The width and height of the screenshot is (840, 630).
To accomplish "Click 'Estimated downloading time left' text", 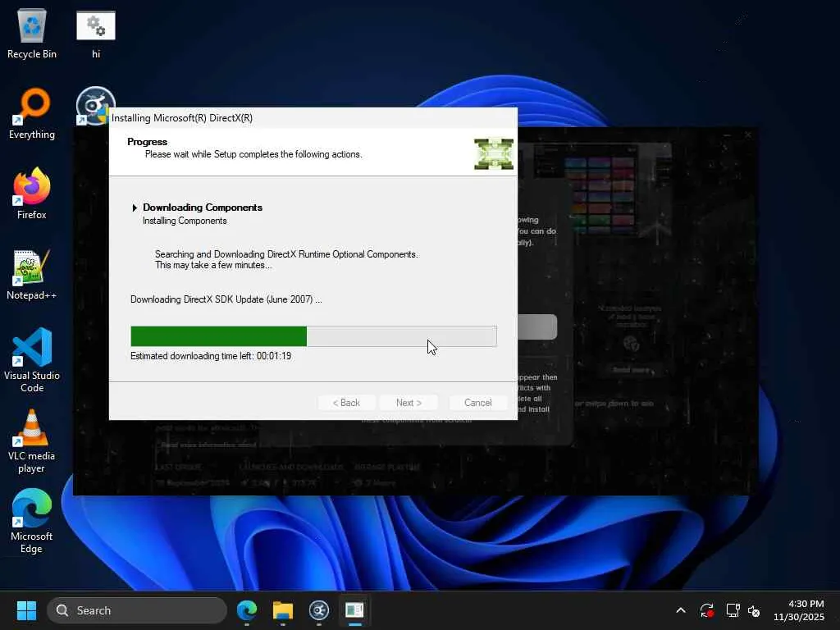I will point(211,356).
